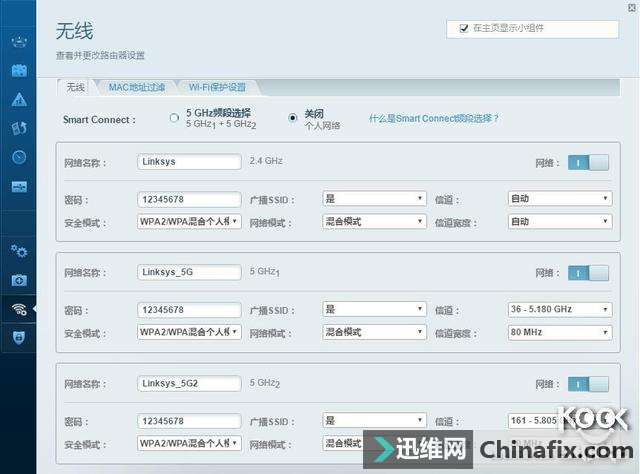Close the wireless settings panel
Image resolution: width=640 pixels, height=474 pixels.
[x=632, y=7]
